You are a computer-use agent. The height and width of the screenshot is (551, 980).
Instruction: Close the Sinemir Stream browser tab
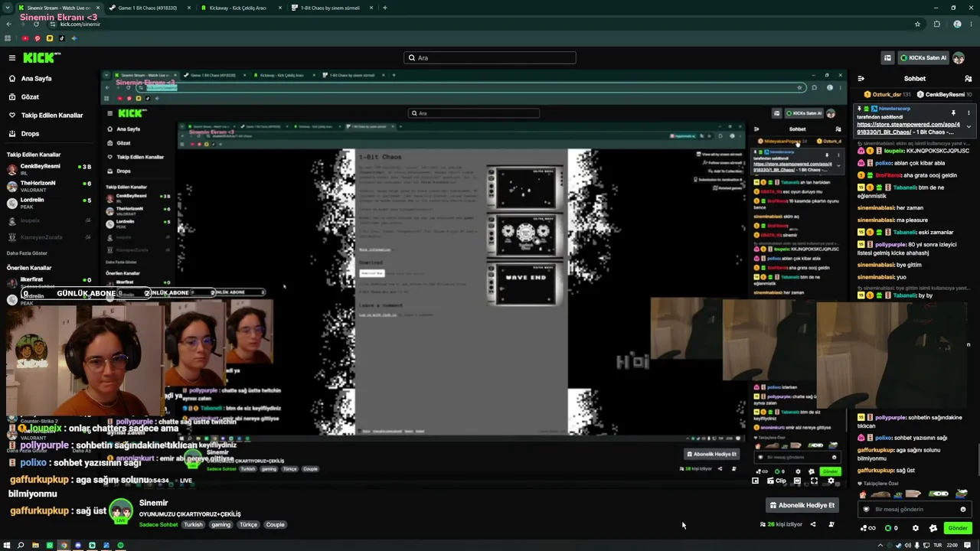98,8
